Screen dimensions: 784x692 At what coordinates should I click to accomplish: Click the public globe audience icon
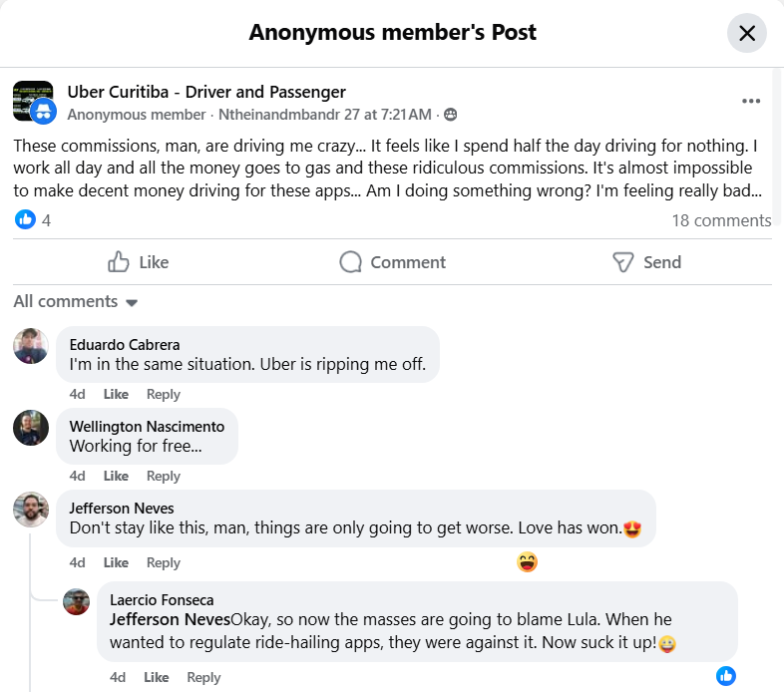[450, 115]
